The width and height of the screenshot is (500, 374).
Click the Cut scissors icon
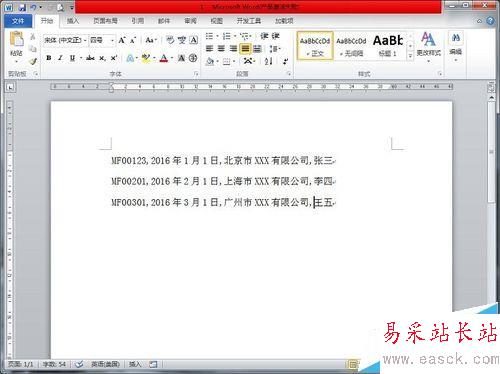pos(33,37)
